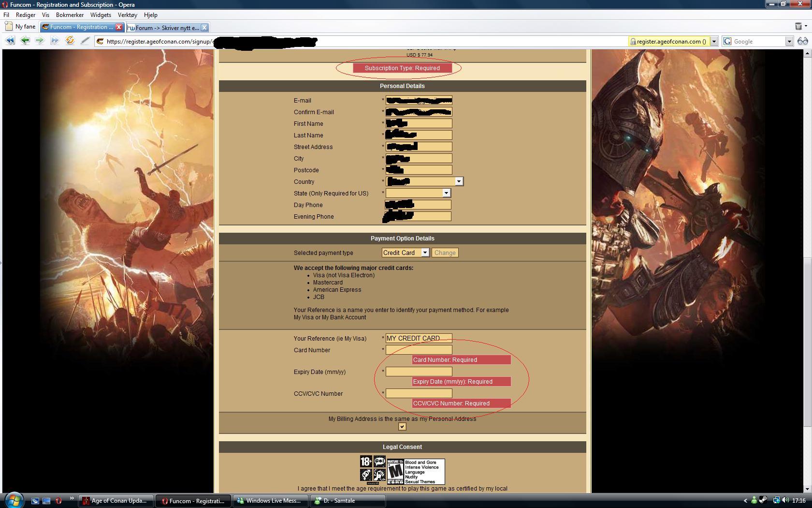Open Windows Live Messenger taskbar button
Viewport: 812px width, 508px height.
[271, 501]
